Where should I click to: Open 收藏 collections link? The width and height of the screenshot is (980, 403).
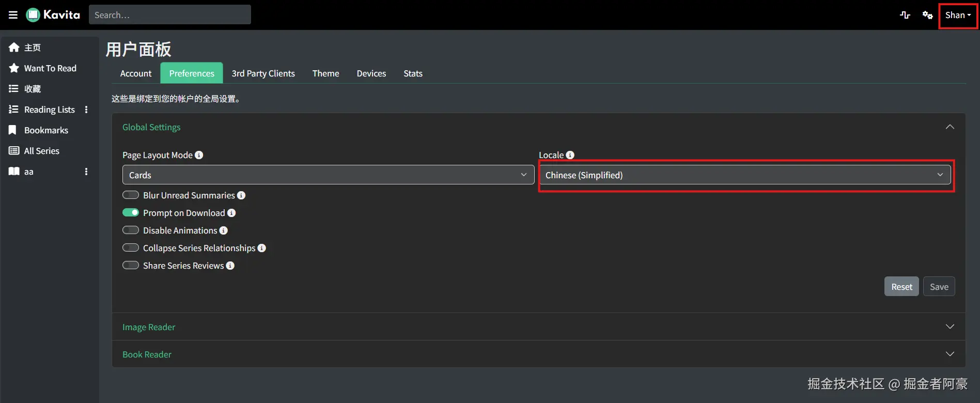(x=33, y=89)
